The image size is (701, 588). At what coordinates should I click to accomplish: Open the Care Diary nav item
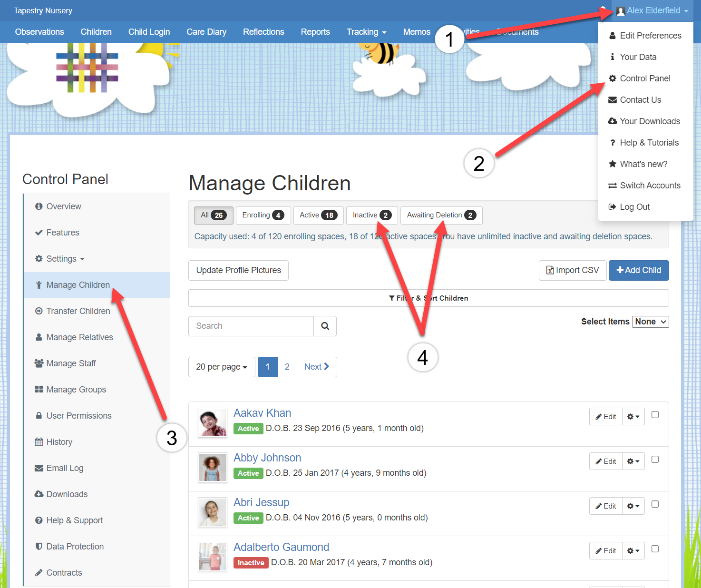click(206, 32)
